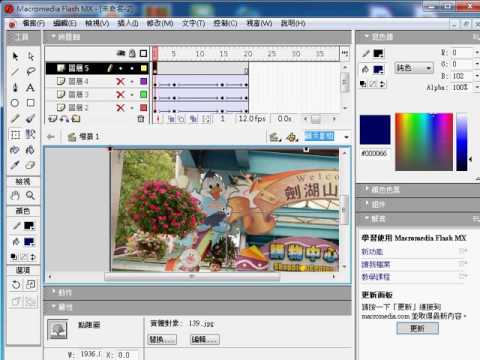
Task: Click the 更新 Update button
Action: point(417,329)
